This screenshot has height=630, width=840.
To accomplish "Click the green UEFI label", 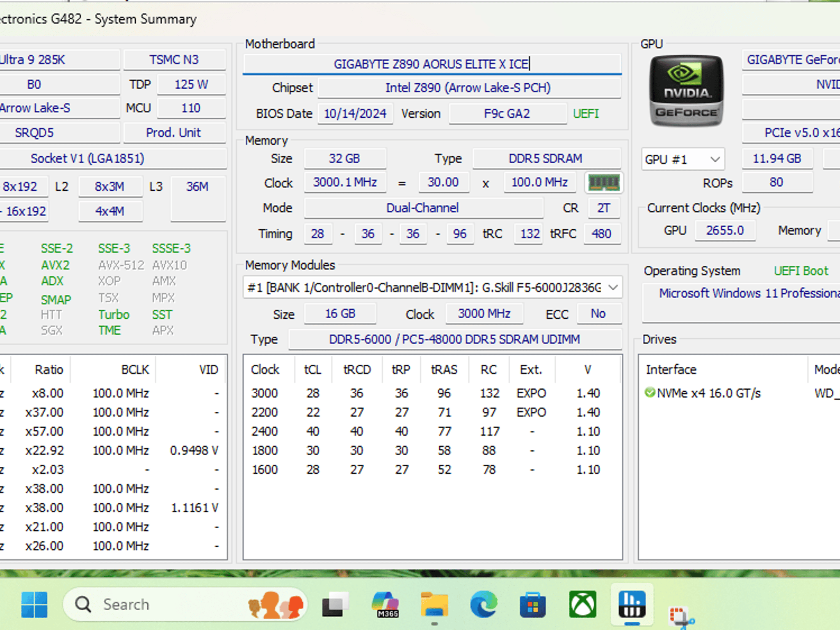I will pos(586,113).
